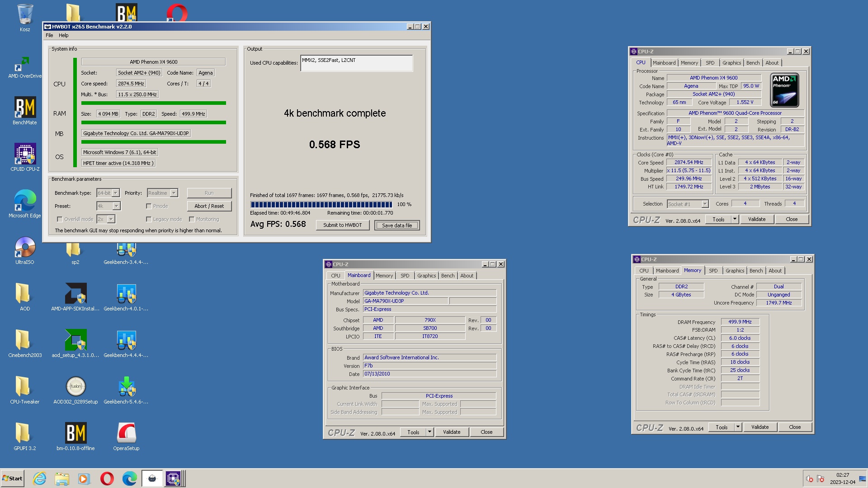Select the aod_setup_4.3.1.0 installer icon
The width and height of the screenshot is (868, 488).
pos(75,343)
